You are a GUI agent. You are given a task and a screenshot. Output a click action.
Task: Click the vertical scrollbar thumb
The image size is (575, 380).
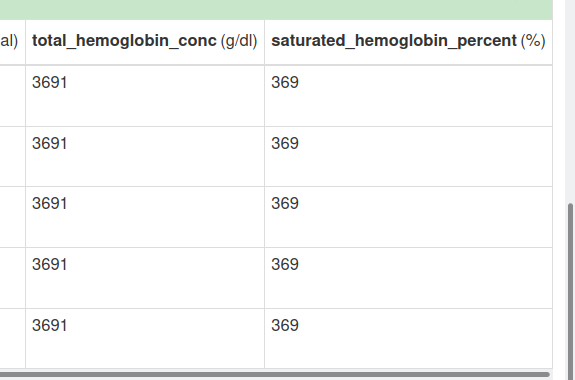(571, 292)
